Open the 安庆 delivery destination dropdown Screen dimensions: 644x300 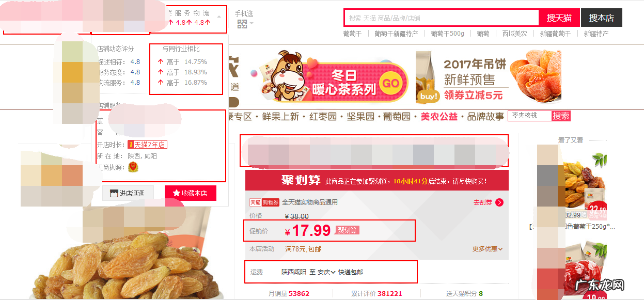326,272
